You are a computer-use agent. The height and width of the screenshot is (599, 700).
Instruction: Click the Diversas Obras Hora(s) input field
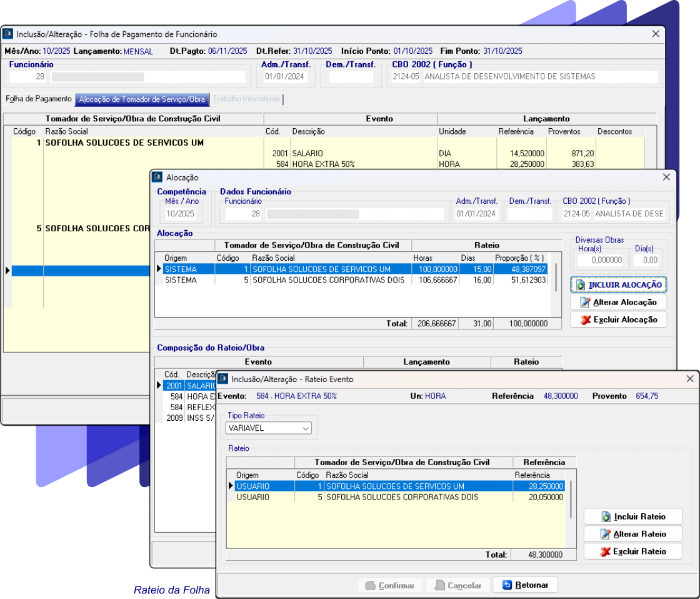point(600,259)
